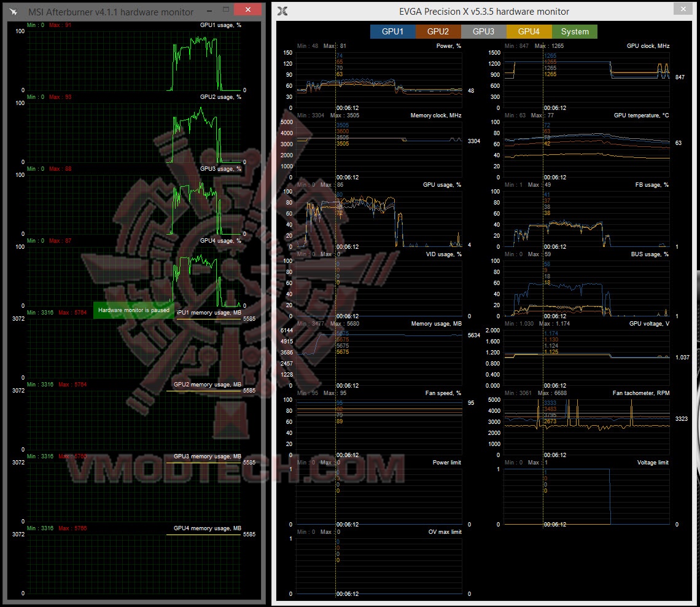The height and width of the screenshot is (607, 700).
Task: Click the OV max limit graph
Action: pos(379,566)
